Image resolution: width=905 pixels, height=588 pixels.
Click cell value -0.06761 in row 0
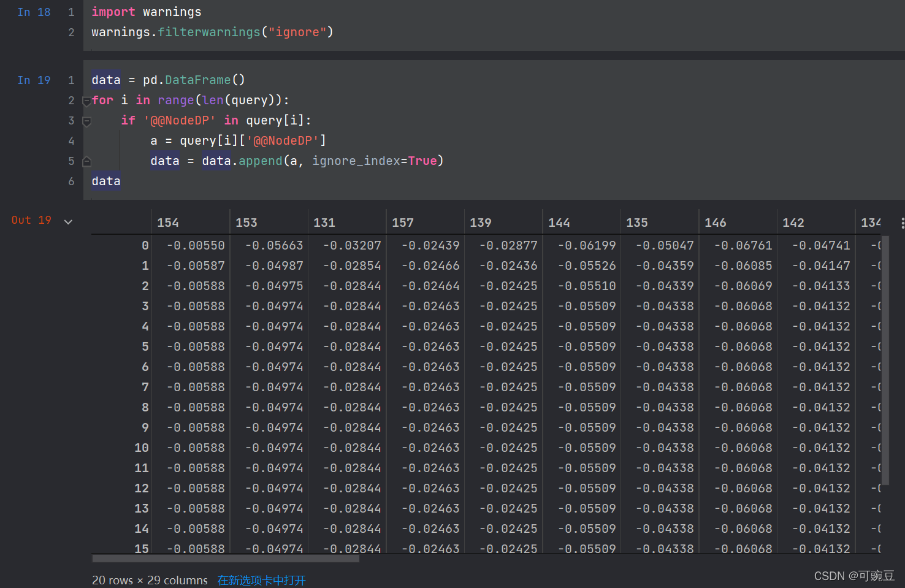(x=743, y=245)
